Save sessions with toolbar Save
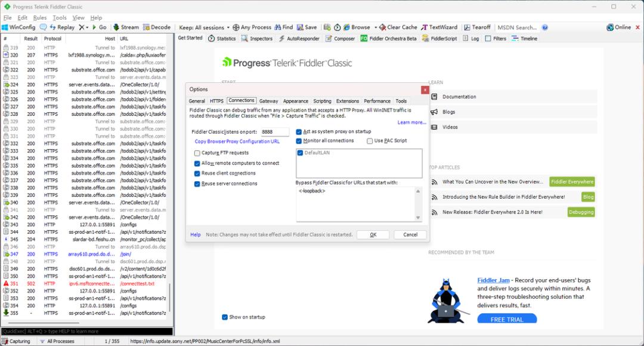The image size is (644, 346). (307, 27)
